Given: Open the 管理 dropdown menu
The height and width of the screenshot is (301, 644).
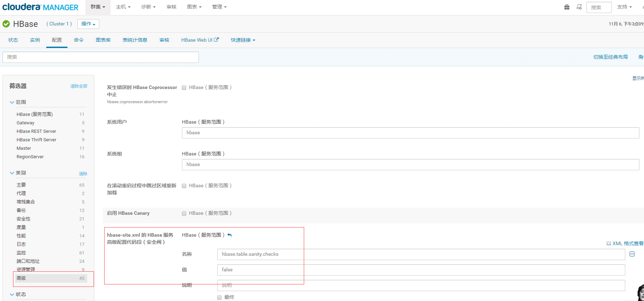Looking at the screenshot, I should coord(219,7).
